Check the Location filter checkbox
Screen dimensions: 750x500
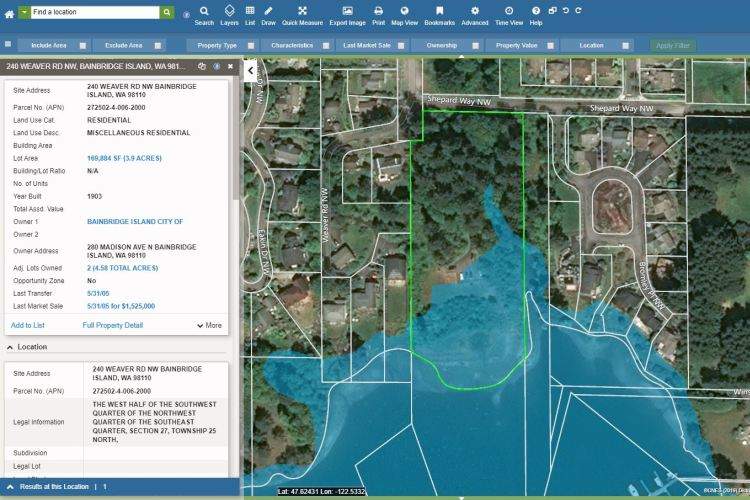pos(625,46)
